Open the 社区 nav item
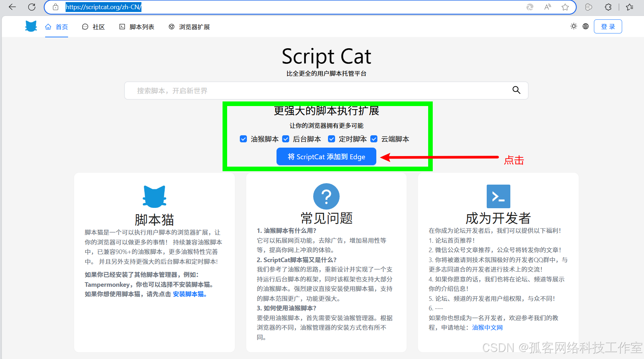This screenshot has width=644, height=359. click(93, 27)
